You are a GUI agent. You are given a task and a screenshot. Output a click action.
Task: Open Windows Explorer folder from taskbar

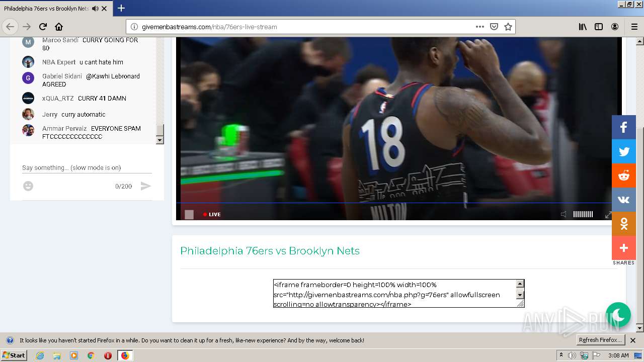pos(57,355)
